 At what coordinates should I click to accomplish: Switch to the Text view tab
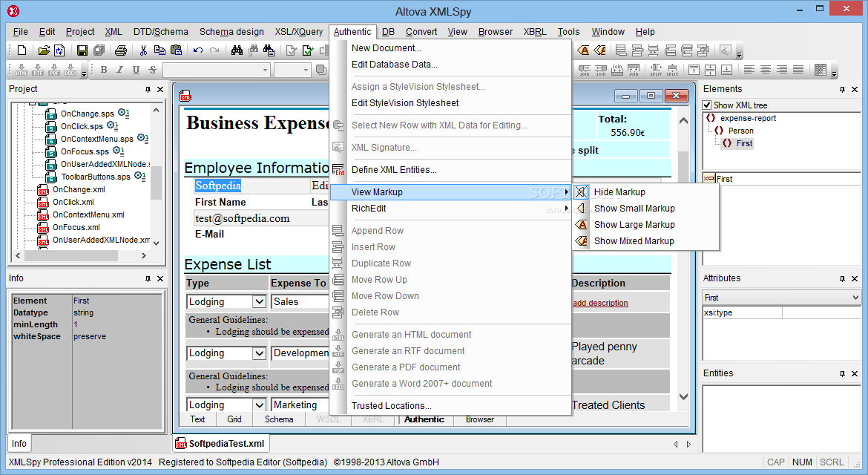[x=197, y=419]
